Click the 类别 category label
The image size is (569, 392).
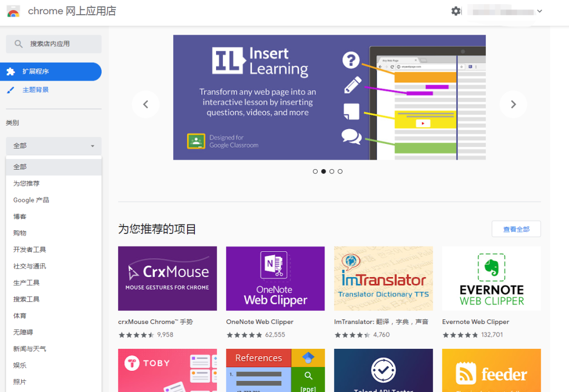12,123
